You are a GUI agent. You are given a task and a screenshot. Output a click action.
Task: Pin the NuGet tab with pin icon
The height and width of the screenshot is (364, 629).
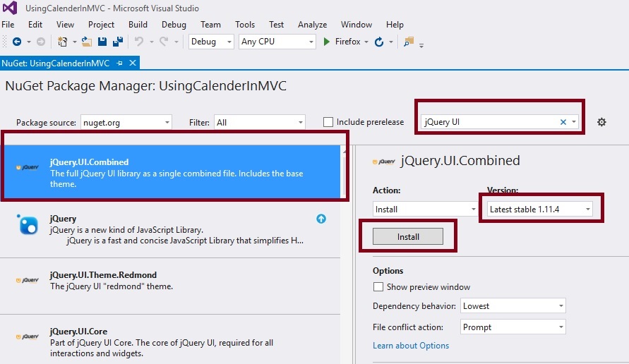[x=119, y=63]
